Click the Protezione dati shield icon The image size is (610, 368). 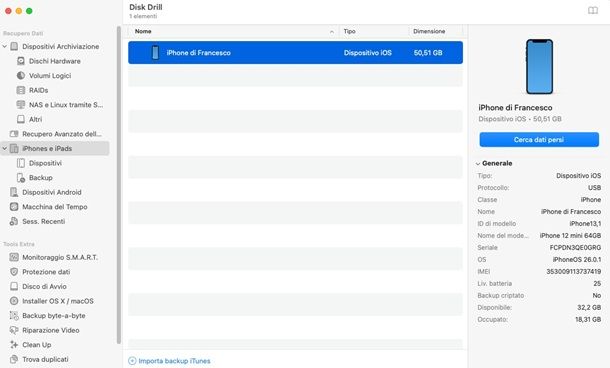[14, 272]
